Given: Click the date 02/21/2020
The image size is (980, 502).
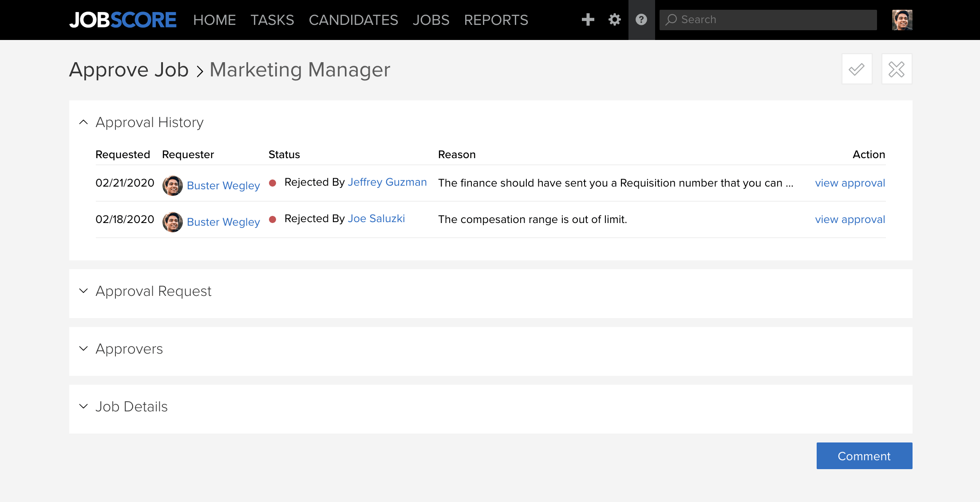Looking at the screenshot, I should [125, 183].
